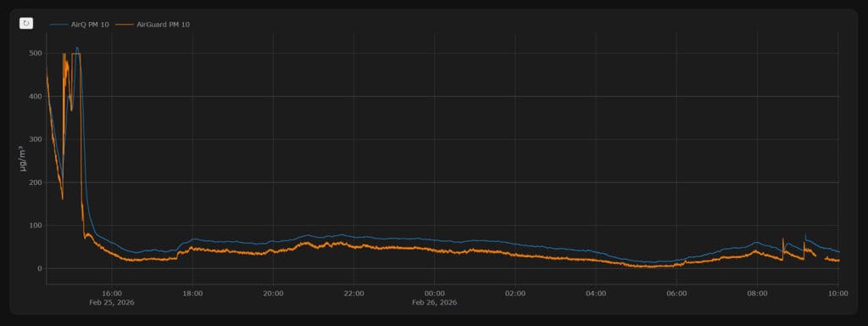The width and height of the screenshot is (868, 326).
Task: Click the 22:00 time axis label
Action: 353,293
